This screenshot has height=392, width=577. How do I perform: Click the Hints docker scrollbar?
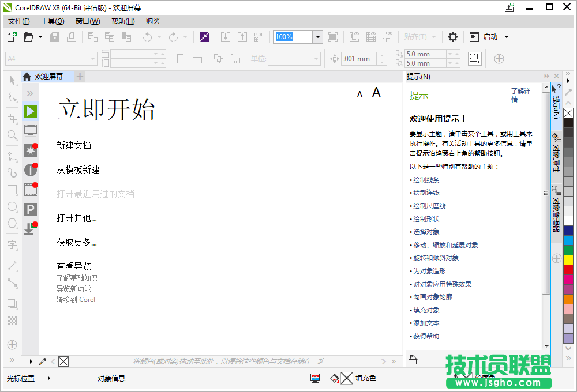tap(546, 193)
